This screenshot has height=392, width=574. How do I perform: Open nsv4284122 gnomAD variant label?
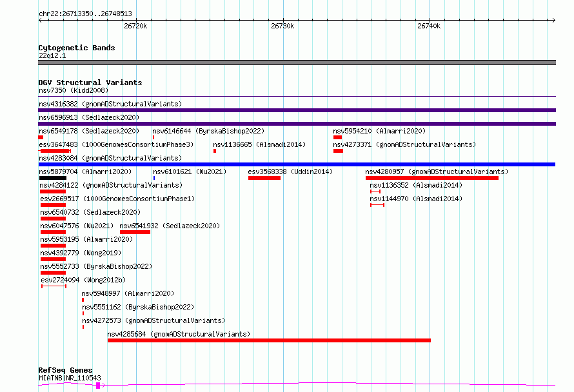point(111,185)
